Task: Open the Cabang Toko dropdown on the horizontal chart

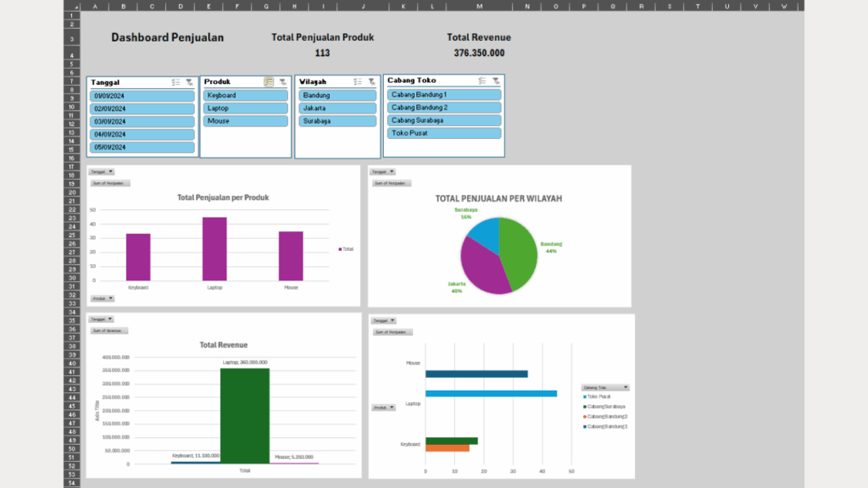Action: 604,386
